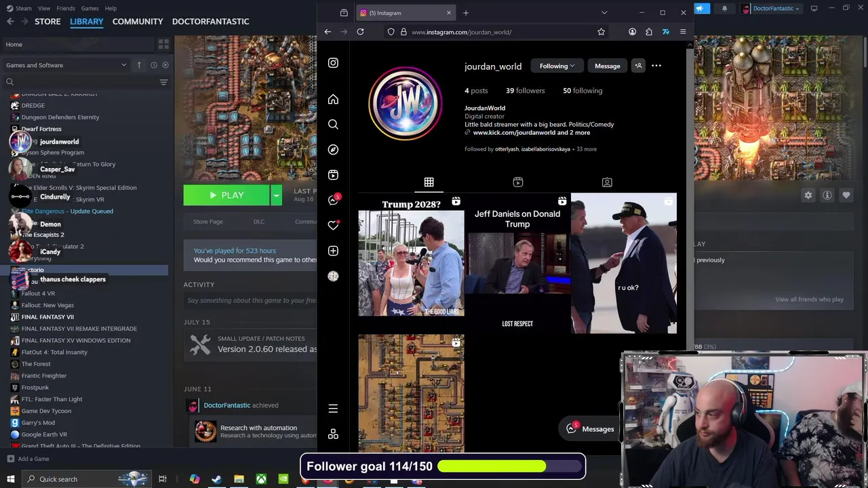Open Xbox app from taskbar

point(261,479)
